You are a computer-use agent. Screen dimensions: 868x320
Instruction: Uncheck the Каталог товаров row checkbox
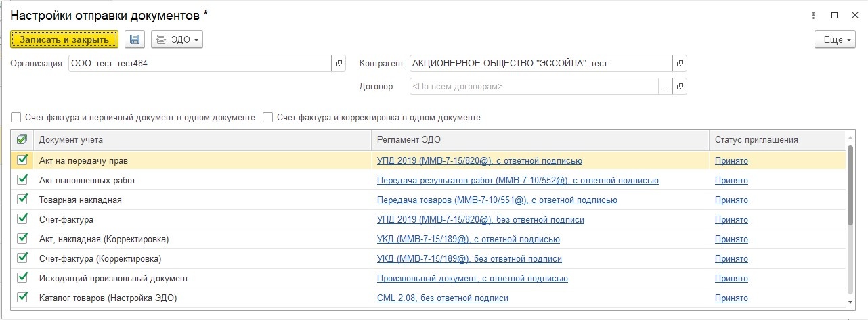click(22, 297)
